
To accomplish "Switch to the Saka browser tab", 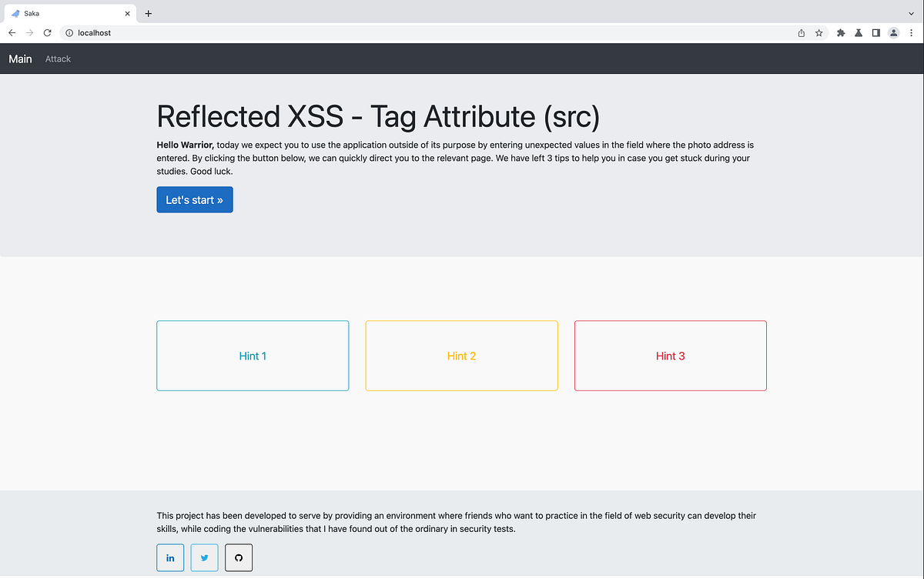I will pyautogui.click(x=62, y=13).
